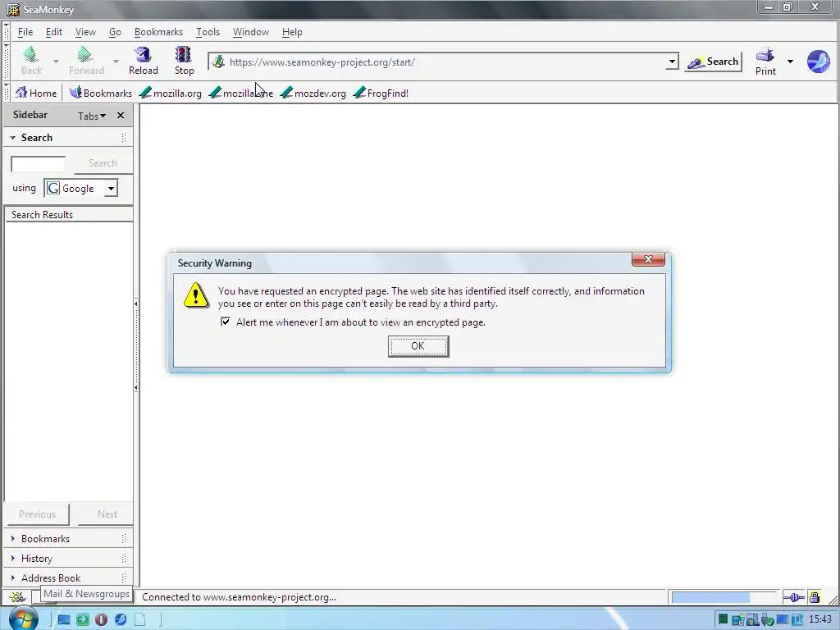Open the Back history dropdown arrow
Screen dimensions: 840x630
[56, 61]
